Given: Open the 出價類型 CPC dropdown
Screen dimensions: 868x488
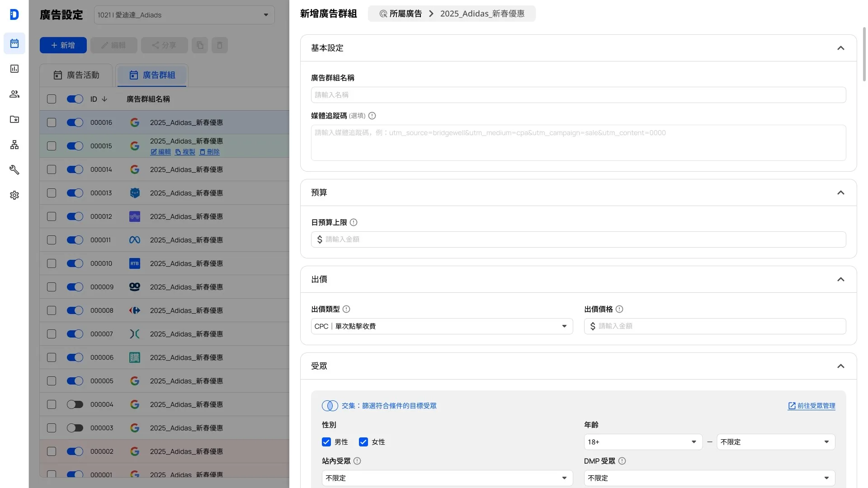Looking at the screenshot, I should click(442, 326).
